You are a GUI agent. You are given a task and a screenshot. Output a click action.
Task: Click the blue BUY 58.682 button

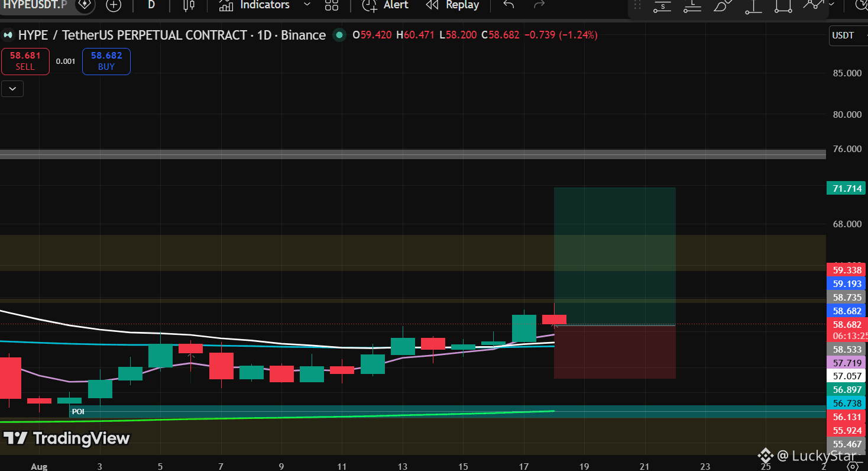(106, 62)
